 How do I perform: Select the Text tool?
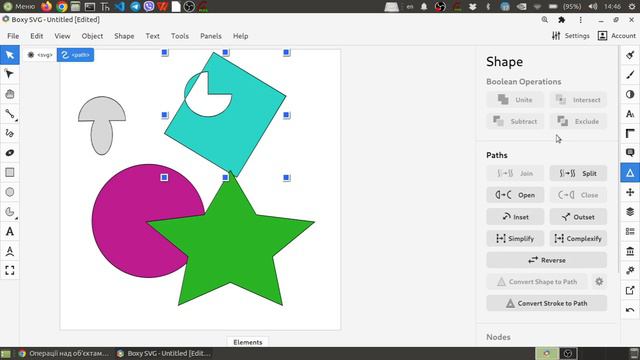click(10, 231)
